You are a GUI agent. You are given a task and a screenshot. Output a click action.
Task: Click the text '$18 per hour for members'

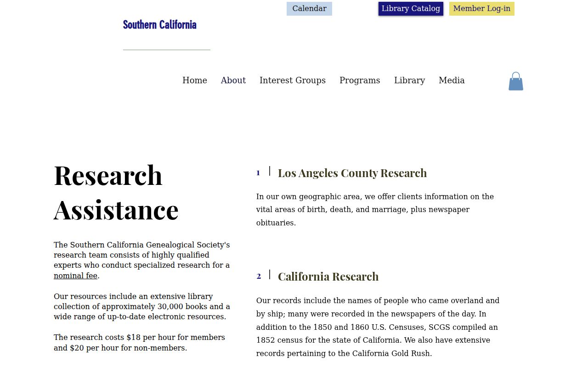[176, 338]
